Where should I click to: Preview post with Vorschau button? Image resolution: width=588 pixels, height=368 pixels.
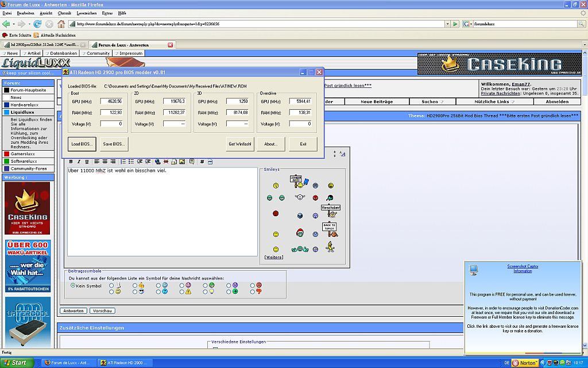[x=102, y=311]
